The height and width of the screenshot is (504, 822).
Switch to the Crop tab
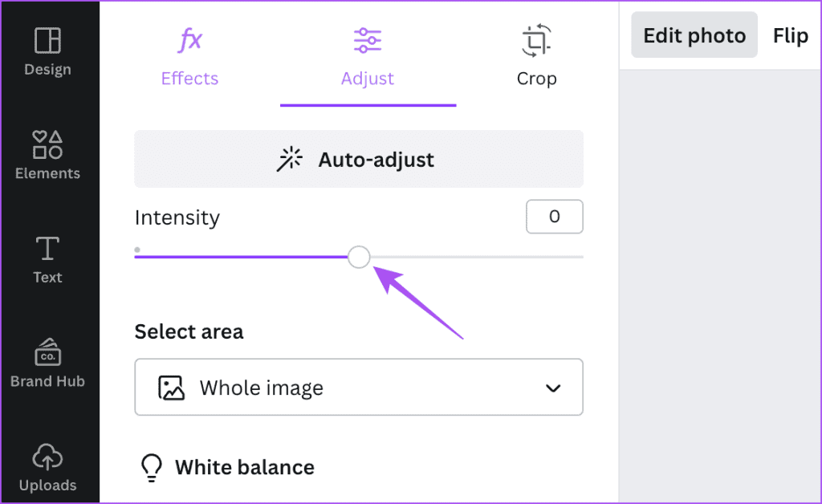point(536,56)
